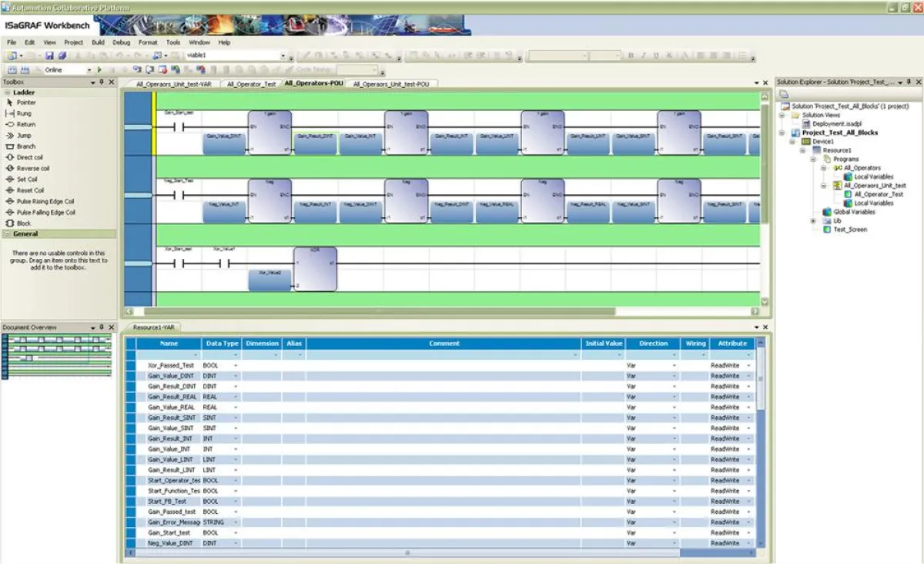Open Global Variables in Solution Explorer

854,212
